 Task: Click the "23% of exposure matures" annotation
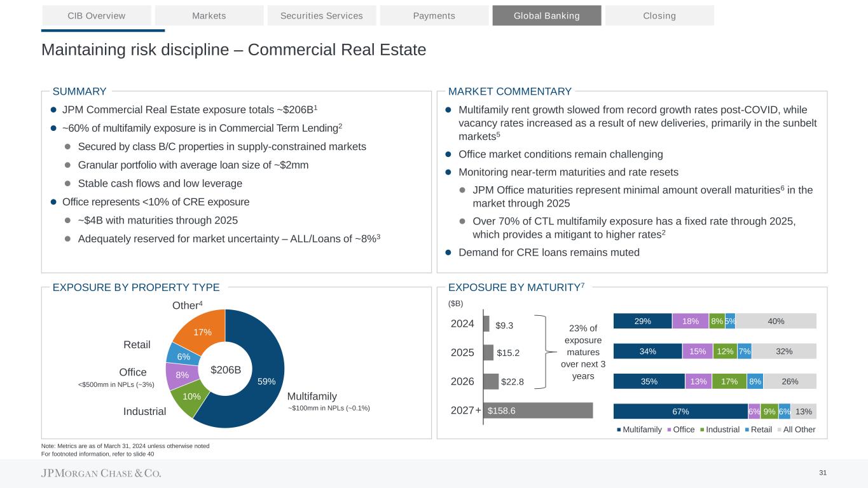pyautogui.click(x=584, y=353)
